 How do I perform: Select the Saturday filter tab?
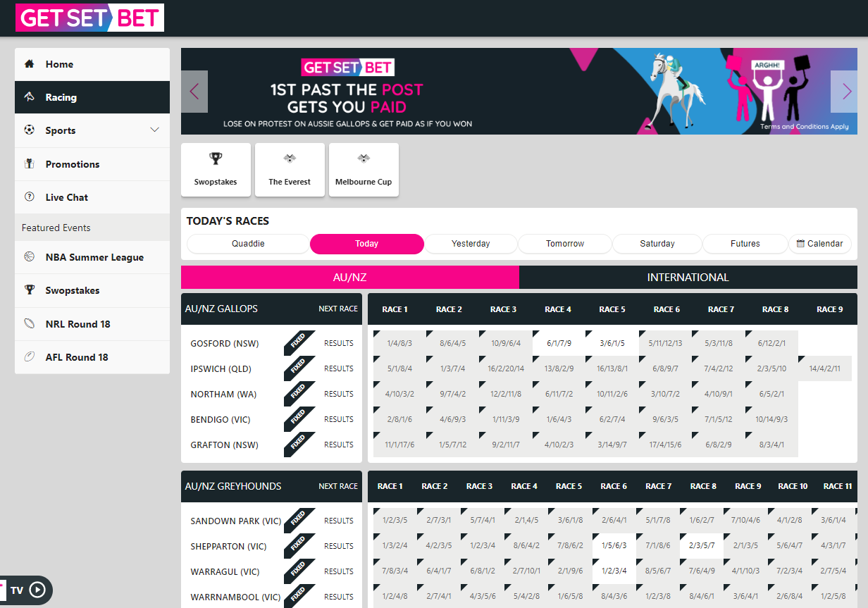[x=657, y=244]
